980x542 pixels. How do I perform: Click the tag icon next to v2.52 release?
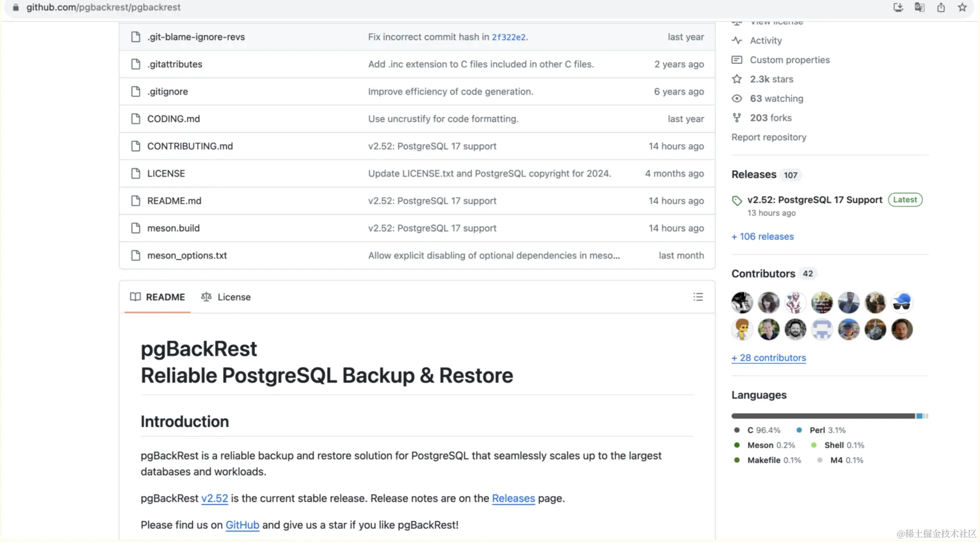[x=737, y=201]
